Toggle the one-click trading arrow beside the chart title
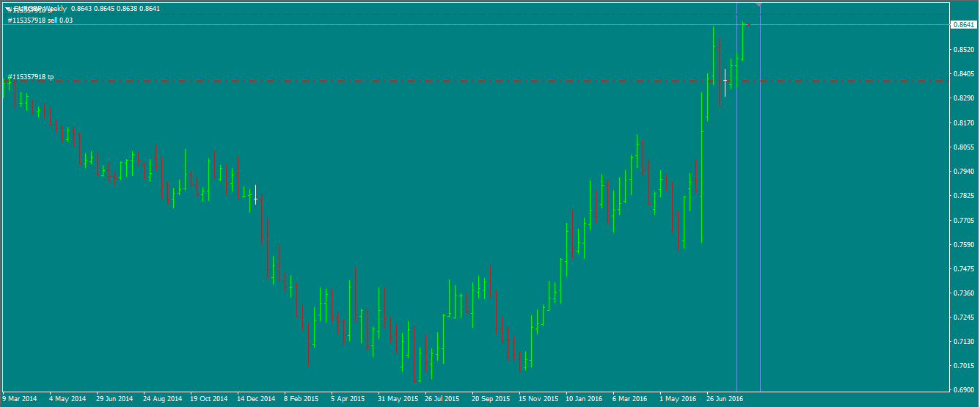Viewport: 980px width, 407px height. pyautogui.click(x=8, y=9)
